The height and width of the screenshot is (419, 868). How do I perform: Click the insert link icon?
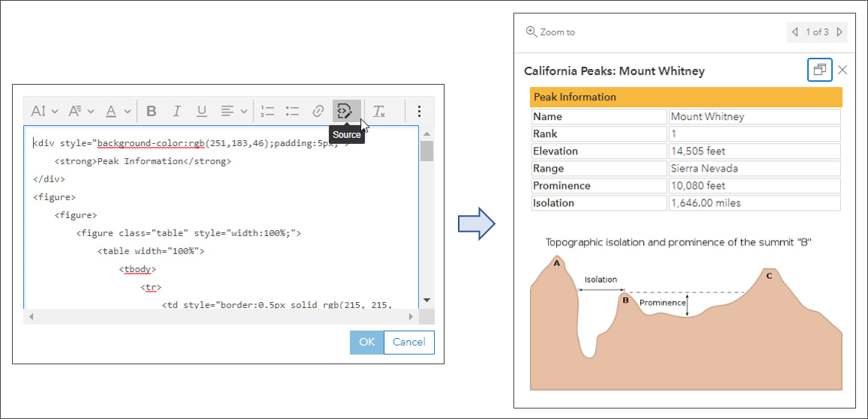[318, 112]
